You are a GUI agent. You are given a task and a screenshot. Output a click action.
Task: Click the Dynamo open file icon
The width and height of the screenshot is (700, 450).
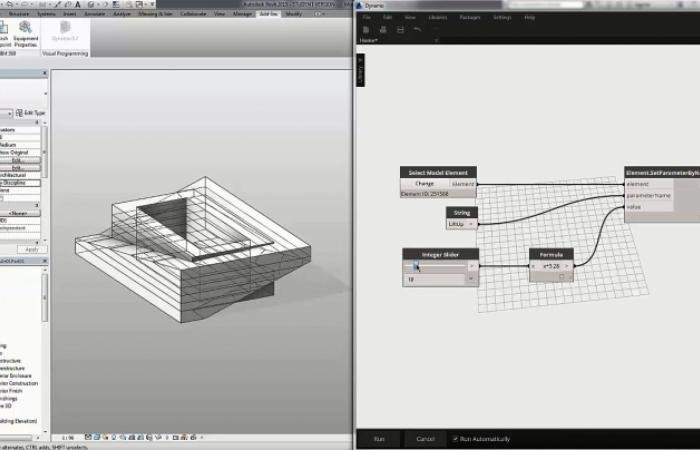(384, 29)
